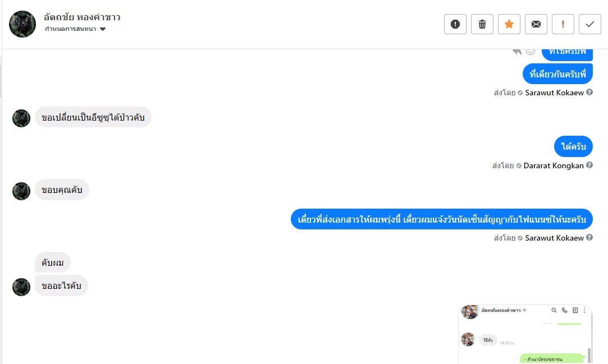This screenshot has height=364, width=608.
Task: Mark conversation done with checkmark icon
Action: (590, 24)
